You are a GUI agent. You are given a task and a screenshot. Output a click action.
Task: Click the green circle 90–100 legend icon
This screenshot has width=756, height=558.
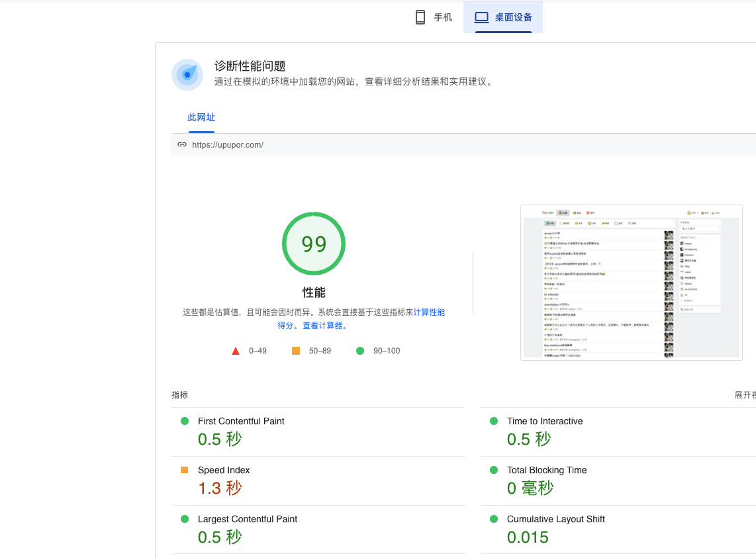click(360, 351)
